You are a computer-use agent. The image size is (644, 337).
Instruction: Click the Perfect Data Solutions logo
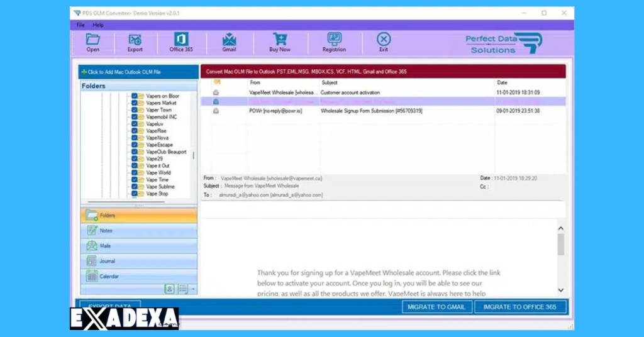pos(504,43)
